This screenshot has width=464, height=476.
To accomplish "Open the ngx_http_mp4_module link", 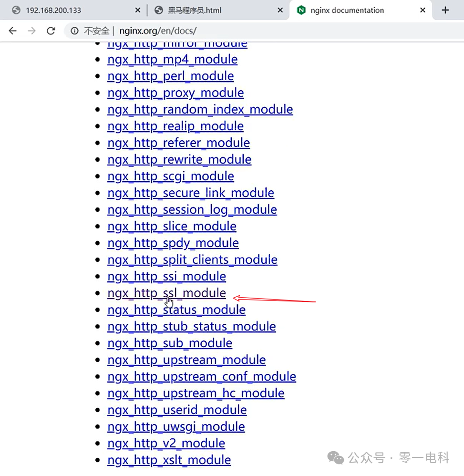I will pyautogui.click(x=173, y=59).
